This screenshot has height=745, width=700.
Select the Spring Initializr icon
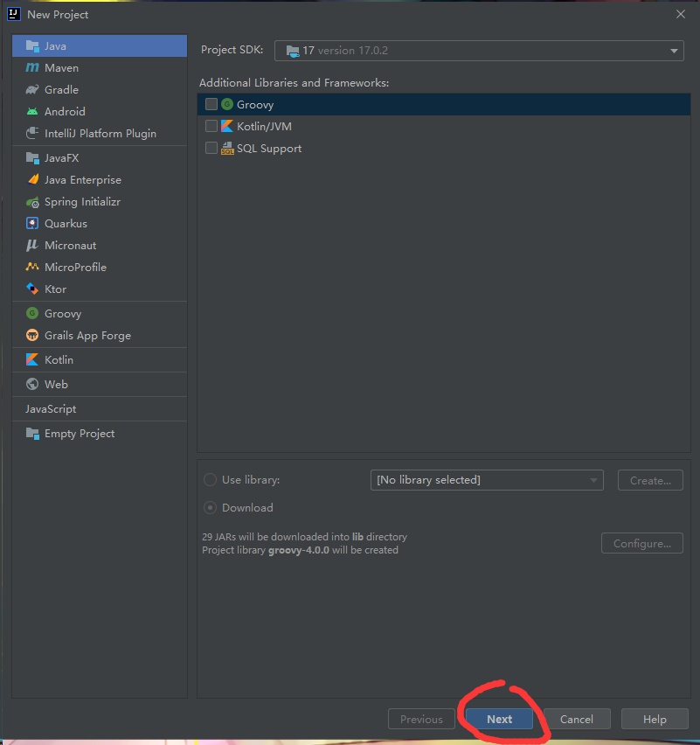pyautogui.click(x=32, y=202)
